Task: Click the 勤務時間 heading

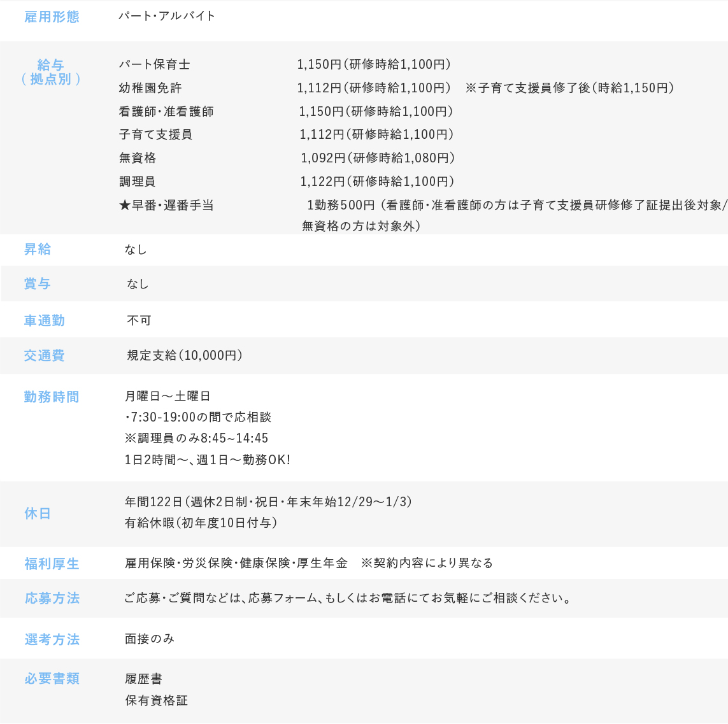Action: 52,397
